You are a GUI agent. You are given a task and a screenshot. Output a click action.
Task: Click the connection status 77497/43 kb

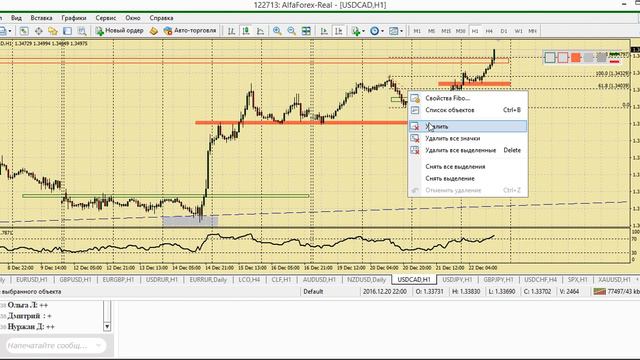617,291
